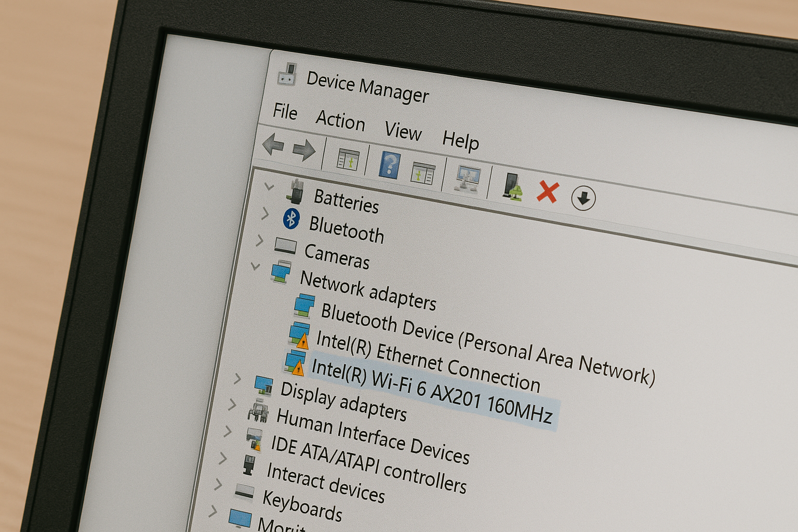Click the Cameras category icon
The height and width of the screenshot is (532, 798).
pos(285,245)
